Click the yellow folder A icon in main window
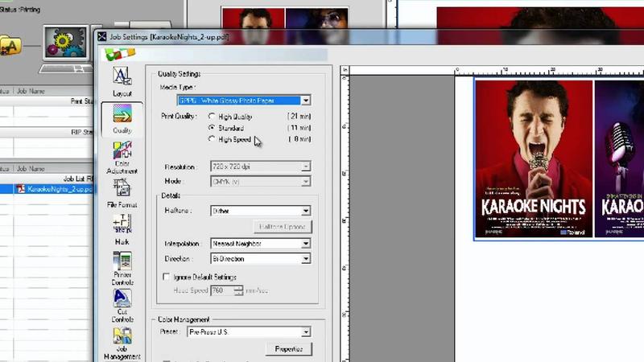This screenshot has width=644, height=362. point(10,46)
